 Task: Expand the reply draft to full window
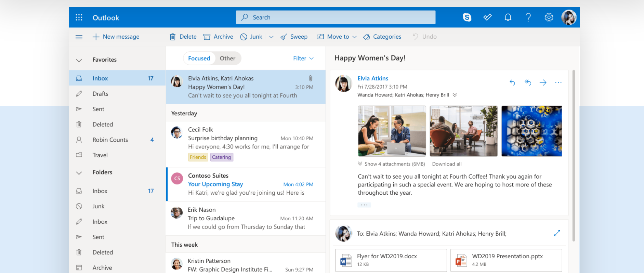(557, 233)
